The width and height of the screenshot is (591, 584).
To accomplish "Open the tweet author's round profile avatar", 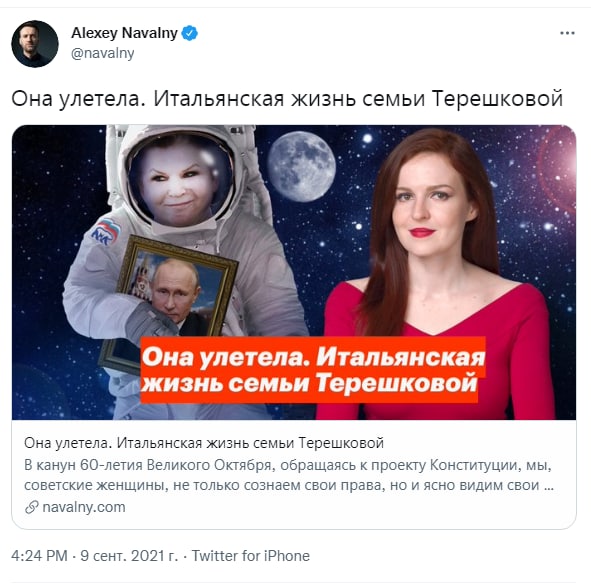I will pyautogui.click(x=35, y=44).
